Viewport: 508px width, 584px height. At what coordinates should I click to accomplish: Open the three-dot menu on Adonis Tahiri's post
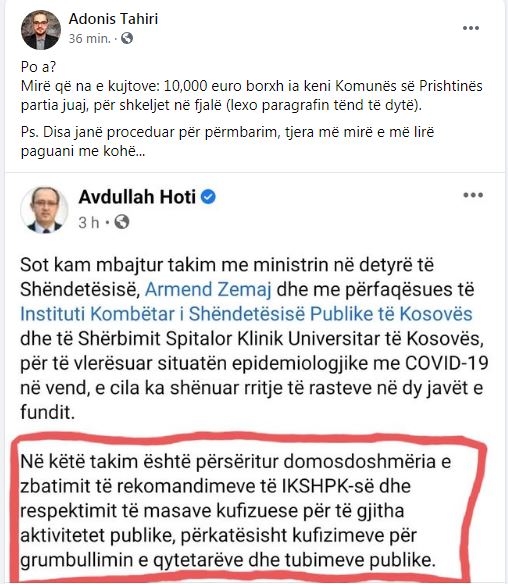pos(471,28)
